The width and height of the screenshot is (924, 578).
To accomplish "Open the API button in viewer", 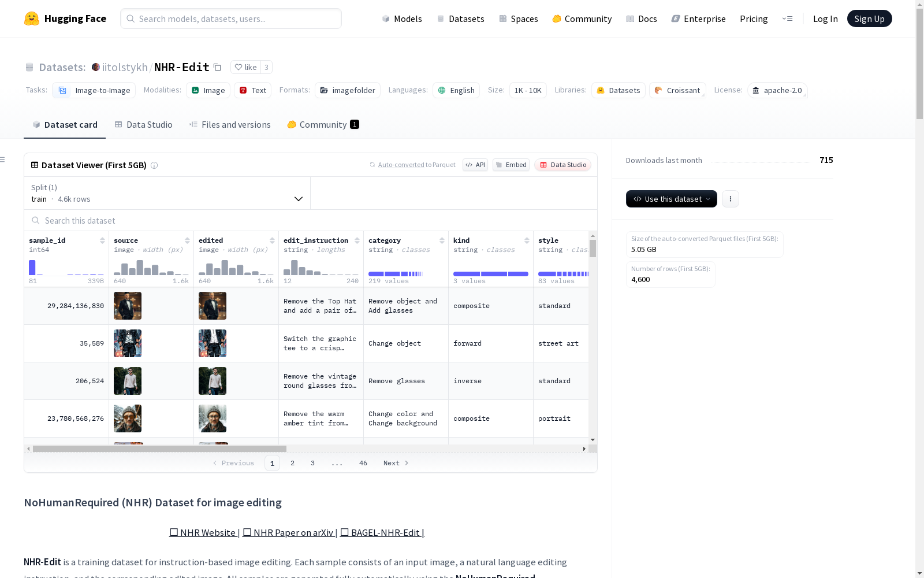I will point(475,165).
